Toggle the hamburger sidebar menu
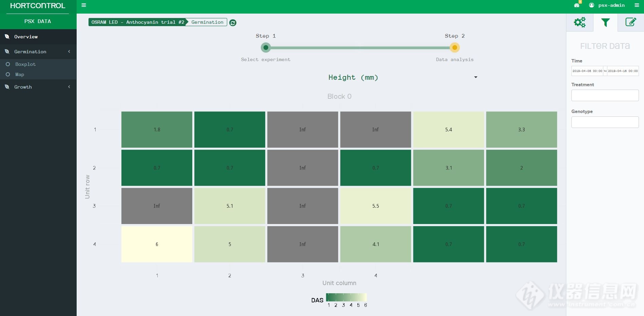Viewport: 644px width, 316px height. click(84, 5)
